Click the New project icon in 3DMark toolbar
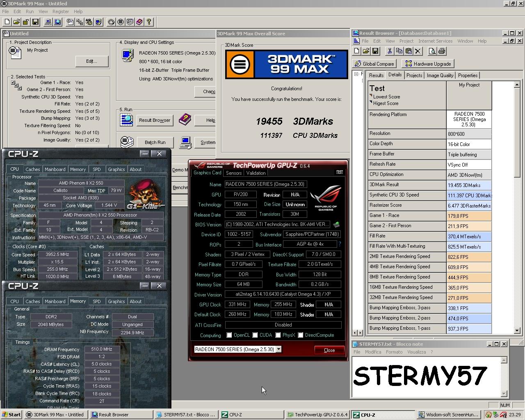 (7, 22)
